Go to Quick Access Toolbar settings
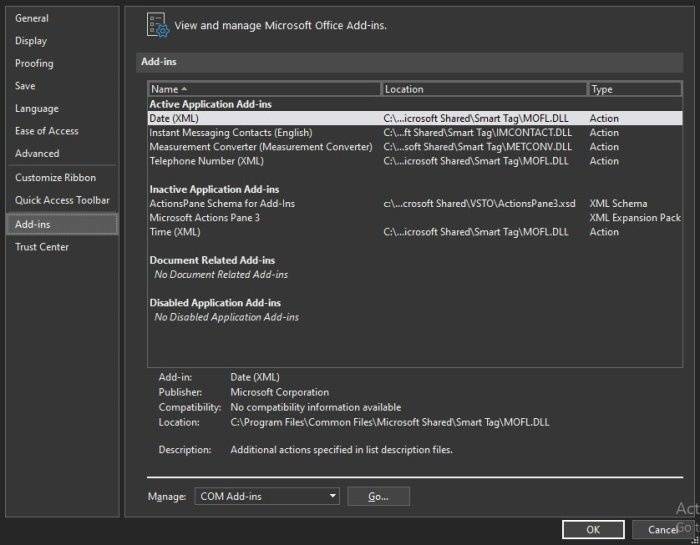Image resolution: width=700 pixels, height=545 pixels. coord(62,200)
